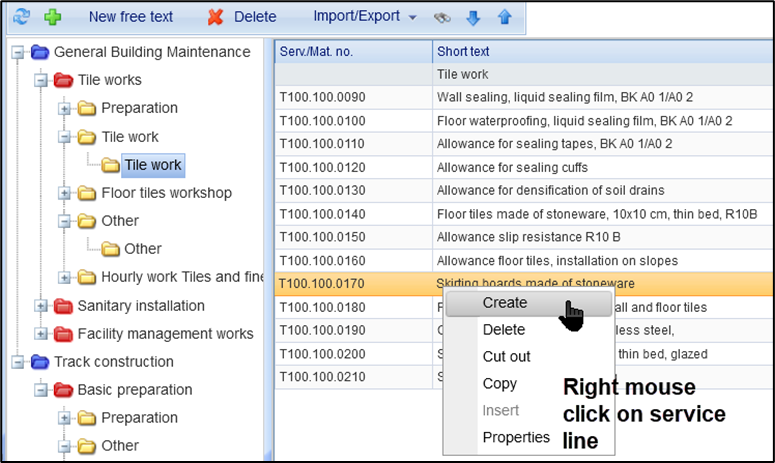Click the blue up arrow icon
The width and height of the screenshot is (775, 463).
point(504,17)
